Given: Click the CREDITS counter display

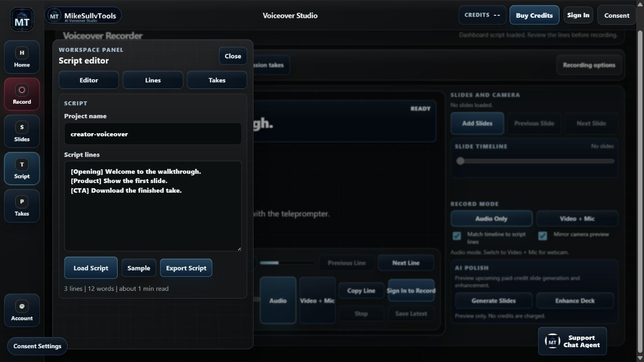Looking at the screenshot, I should click(x=482, y=15).
